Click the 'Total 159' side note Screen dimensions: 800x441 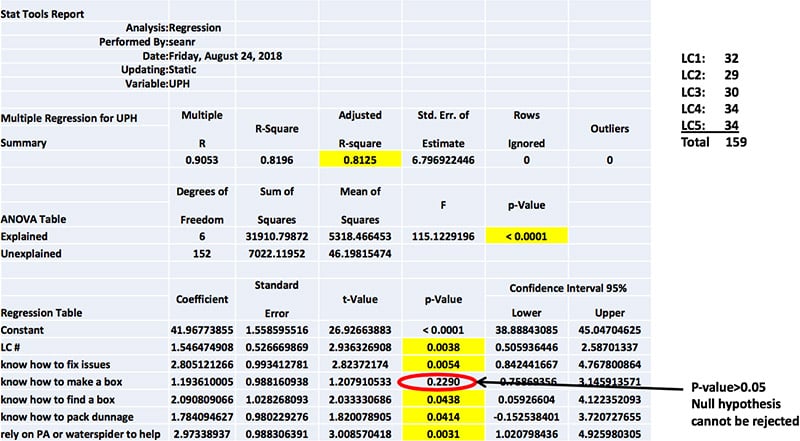(x=714, y=142)
